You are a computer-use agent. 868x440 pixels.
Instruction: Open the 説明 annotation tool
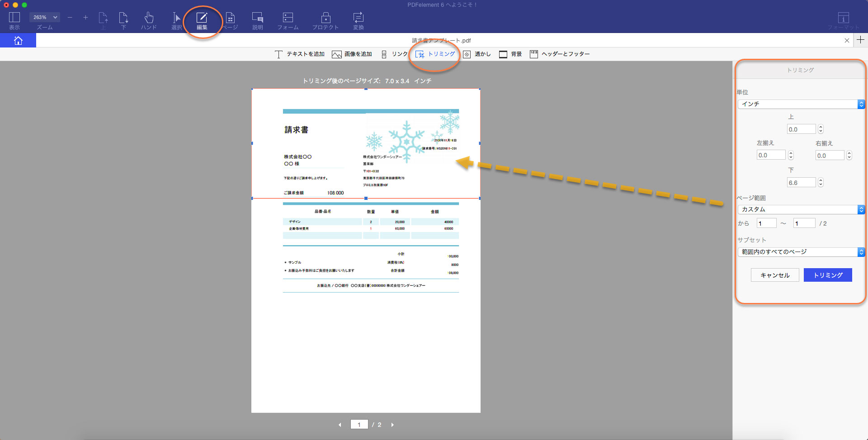[x=258, y=21]
